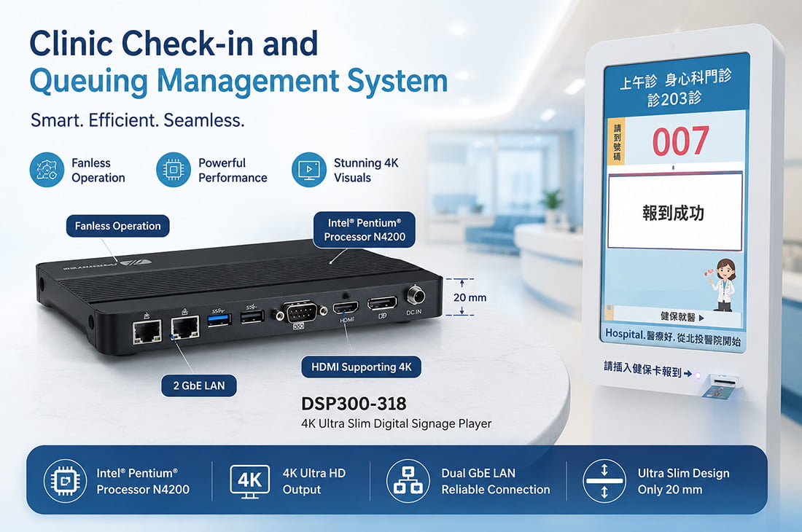Click the 4K Ultra HD monitor icon
Viewport: 802px width, 532px height.
tap(249, 482)
